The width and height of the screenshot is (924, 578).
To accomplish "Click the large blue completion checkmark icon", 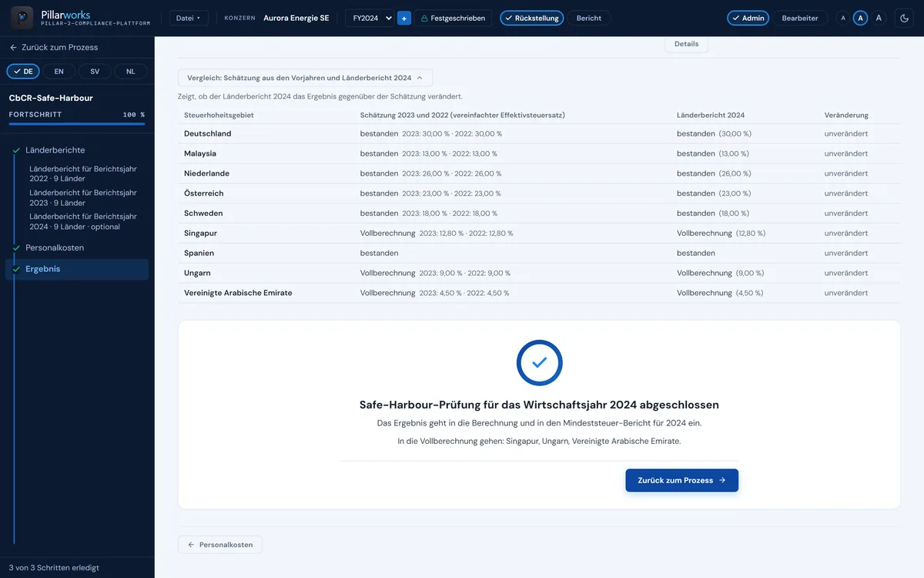I will click(x=539, y=363).
